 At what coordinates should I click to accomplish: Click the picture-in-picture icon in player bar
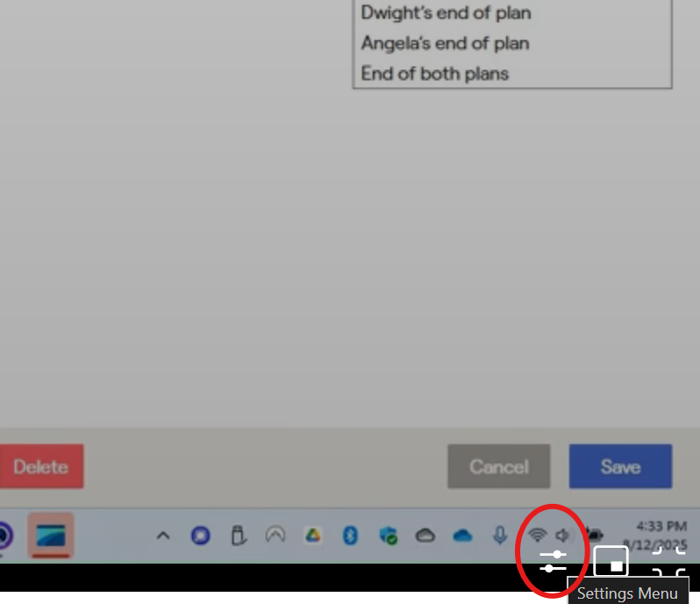pos(611,562)
